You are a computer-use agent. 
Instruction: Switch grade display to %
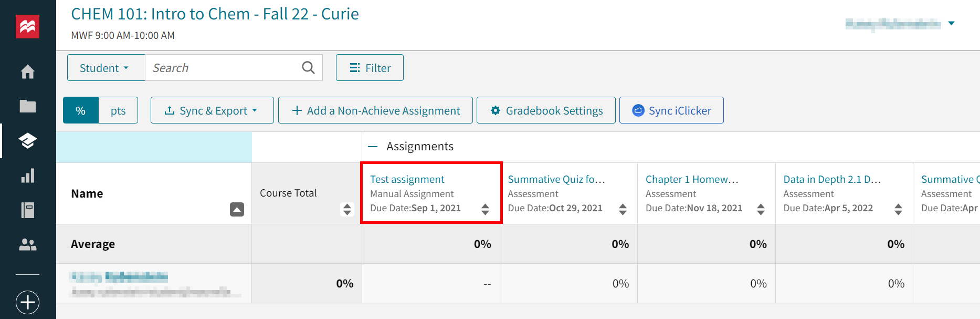[81, 110]
